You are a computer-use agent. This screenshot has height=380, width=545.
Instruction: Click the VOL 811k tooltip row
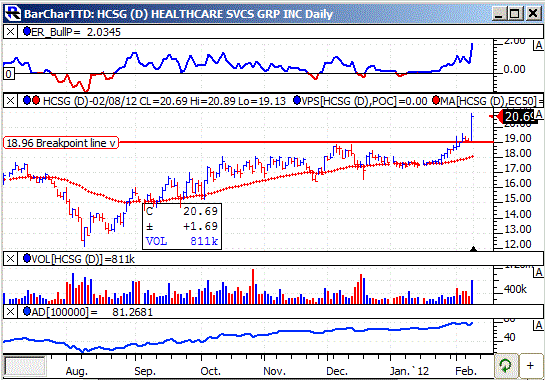tap(182, 241)
